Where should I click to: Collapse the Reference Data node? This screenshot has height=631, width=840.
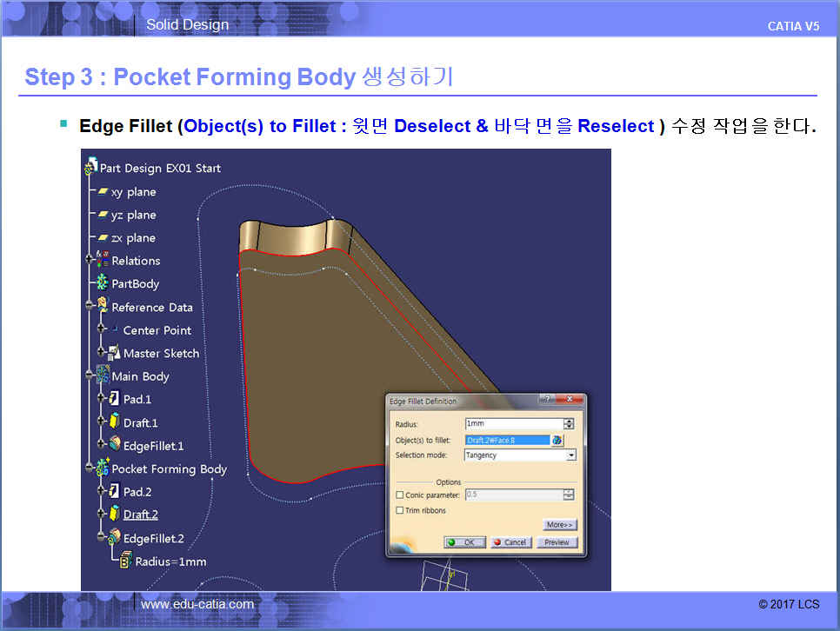(x=89, y=307)
